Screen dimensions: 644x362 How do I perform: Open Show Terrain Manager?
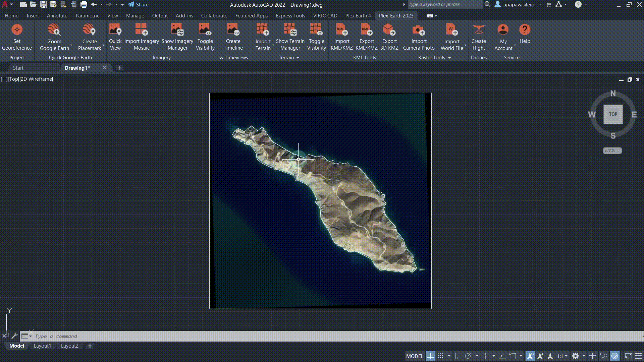pyautogui.click(x=290, y=30)
